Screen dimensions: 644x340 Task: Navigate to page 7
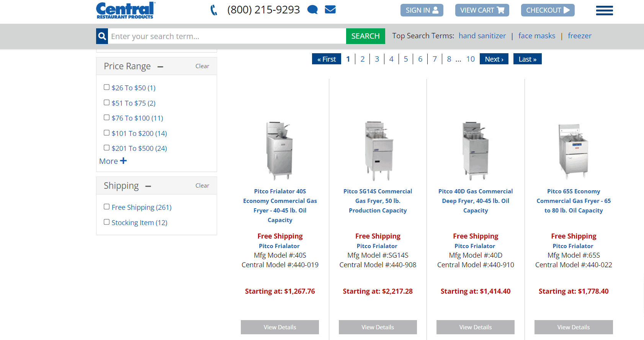point(435,59)
